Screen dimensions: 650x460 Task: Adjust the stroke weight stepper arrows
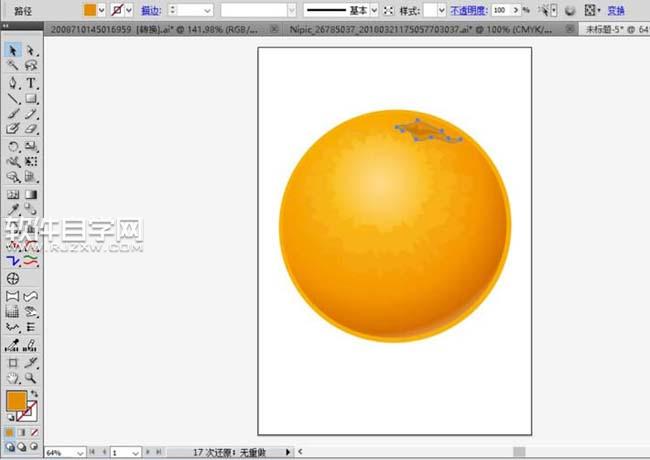[173, 10]
